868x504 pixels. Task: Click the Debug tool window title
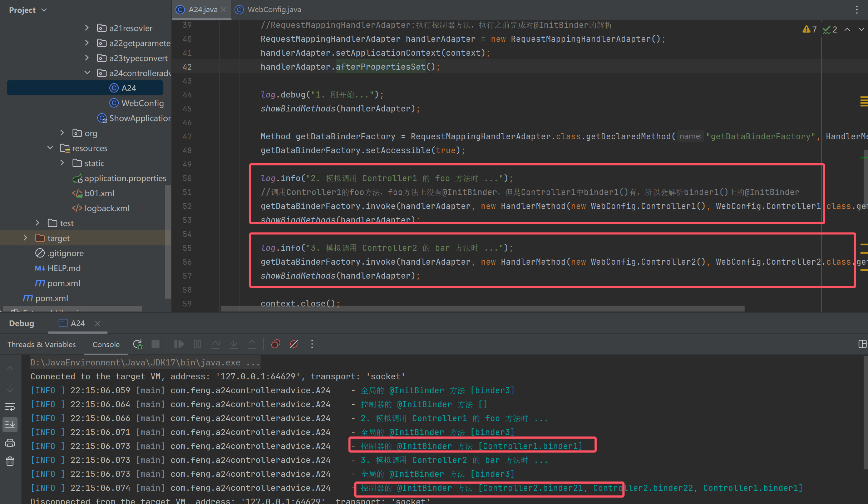(x=21, y=323)
